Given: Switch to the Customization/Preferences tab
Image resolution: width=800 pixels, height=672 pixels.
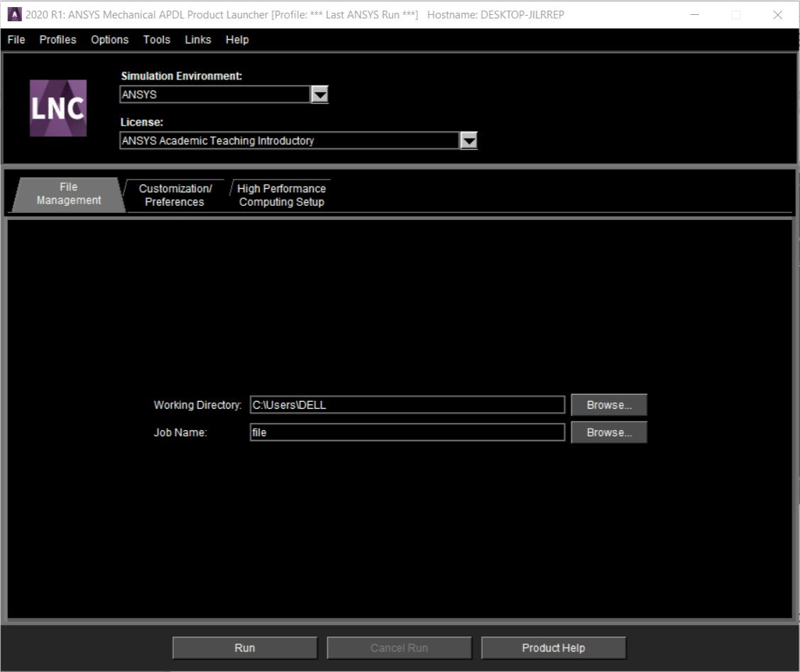Looking at the screenshot, I should (175, 195).
